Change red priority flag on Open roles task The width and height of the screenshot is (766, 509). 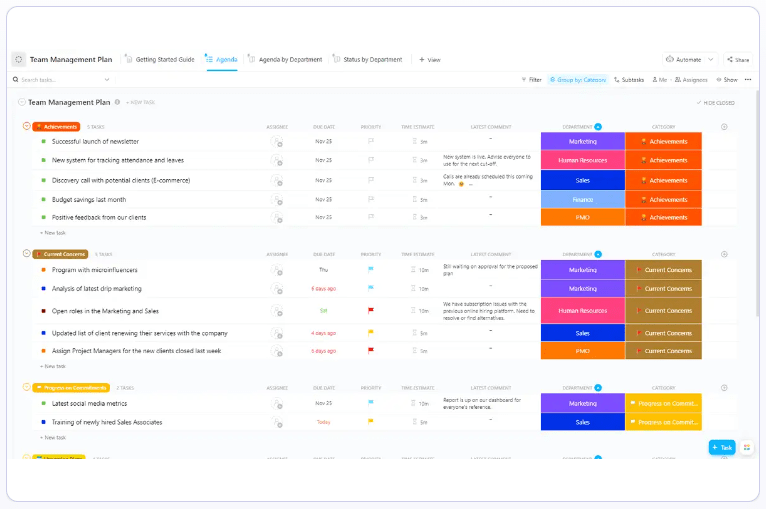pyautogui.click(x=371, y=310)
